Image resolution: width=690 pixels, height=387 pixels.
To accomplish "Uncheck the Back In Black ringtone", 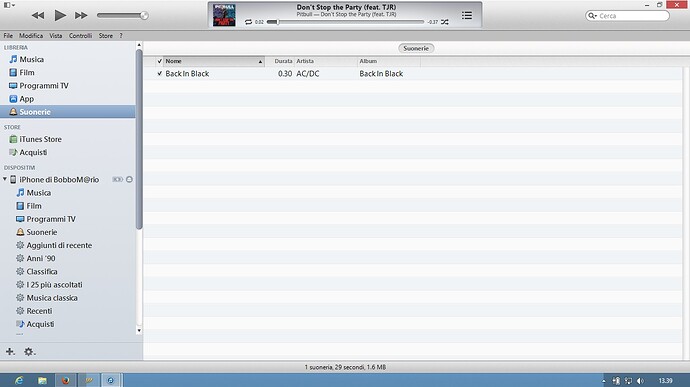I will pos(160,74).
